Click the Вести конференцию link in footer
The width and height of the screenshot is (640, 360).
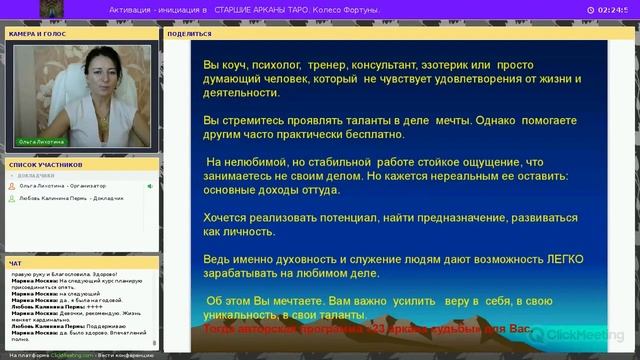(126, 356)
